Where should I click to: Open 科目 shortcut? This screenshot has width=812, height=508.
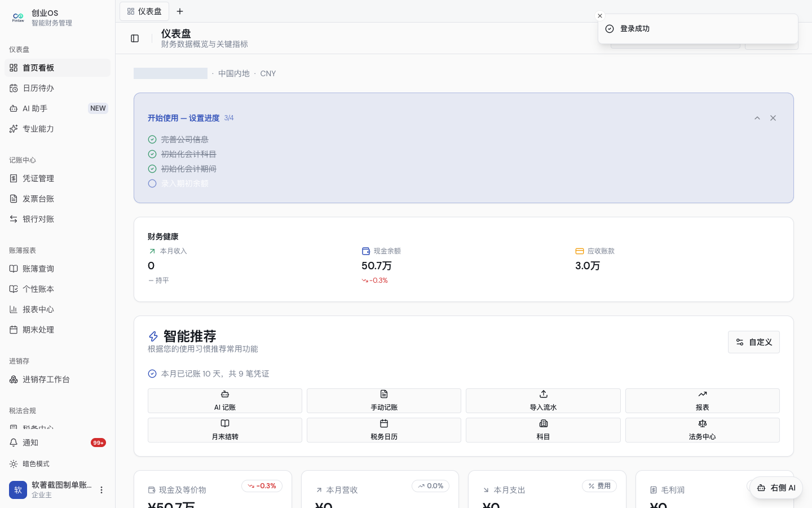point(543,430)
